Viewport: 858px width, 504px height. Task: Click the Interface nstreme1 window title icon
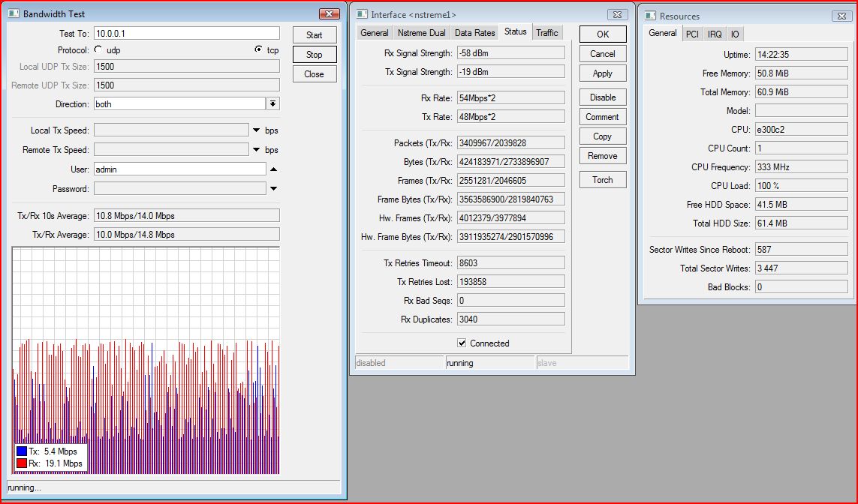pyautogui.click(x=362, y=14)
